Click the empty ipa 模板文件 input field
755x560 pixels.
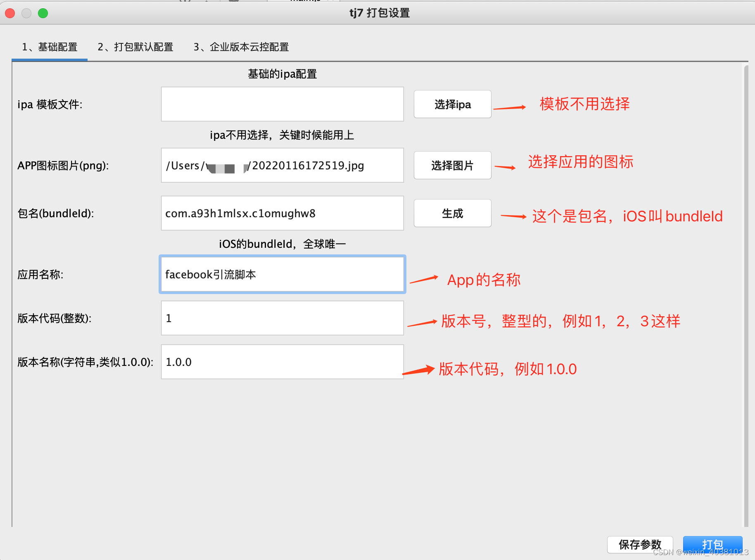pos(282,104)
